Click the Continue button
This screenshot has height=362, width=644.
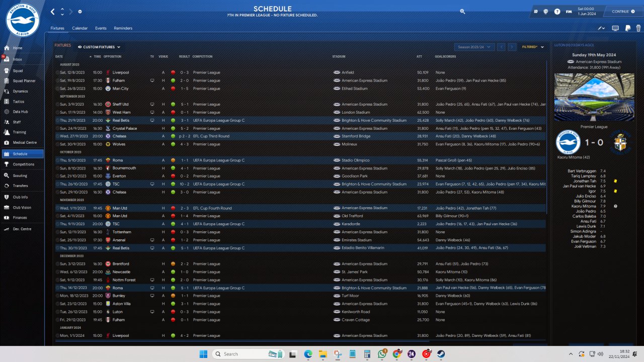[623, 12]
